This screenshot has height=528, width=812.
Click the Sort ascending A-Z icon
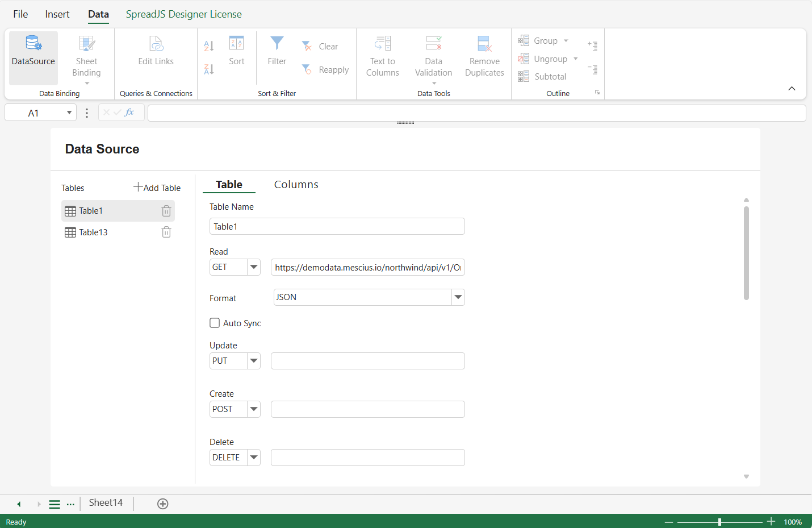coord(209,46)
